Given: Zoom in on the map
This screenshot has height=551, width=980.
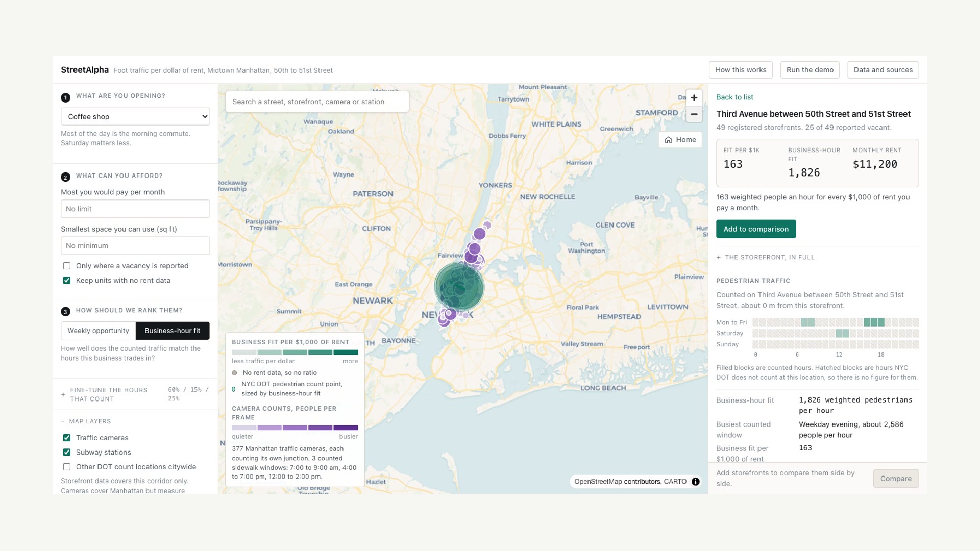Looking at the screenshot, I should pos(694,97).
